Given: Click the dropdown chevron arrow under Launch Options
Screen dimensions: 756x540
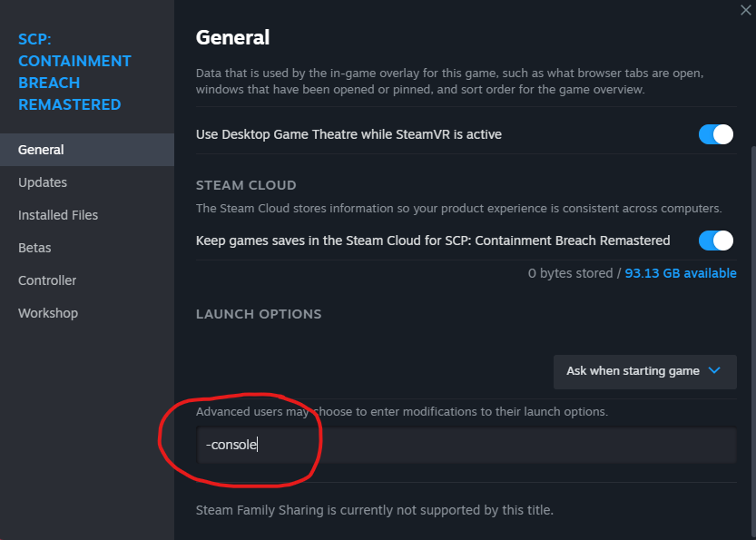Looking at the screenshot, I should coord(714,370).
